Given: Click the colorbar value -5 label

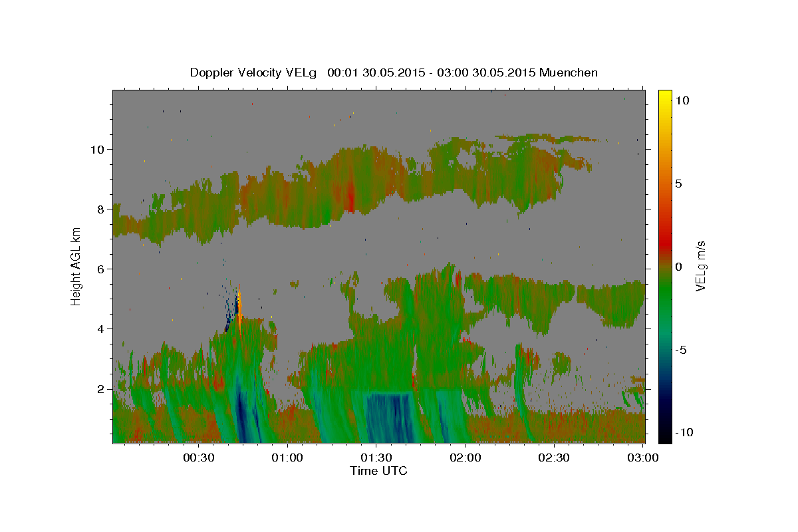Looking at the screenshot, I should [x=680, y=350].
